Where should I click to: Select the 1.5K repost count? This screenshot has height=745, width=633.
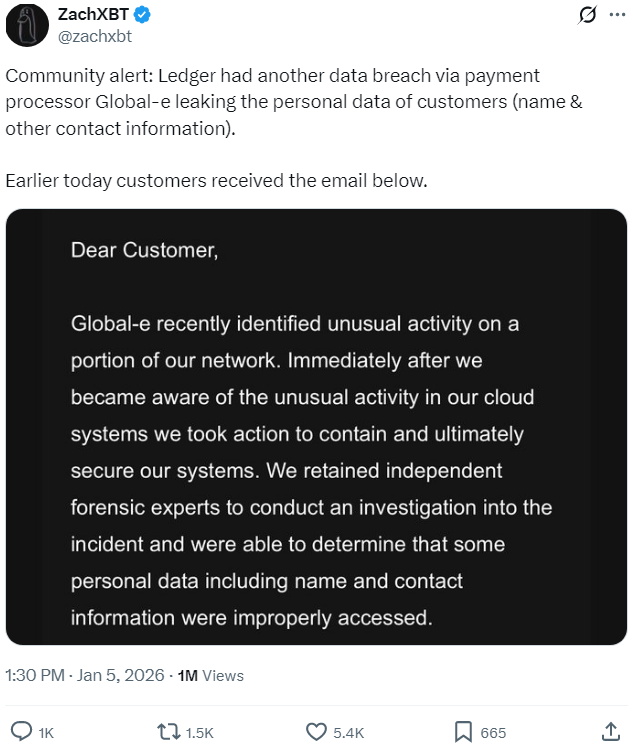200,733
